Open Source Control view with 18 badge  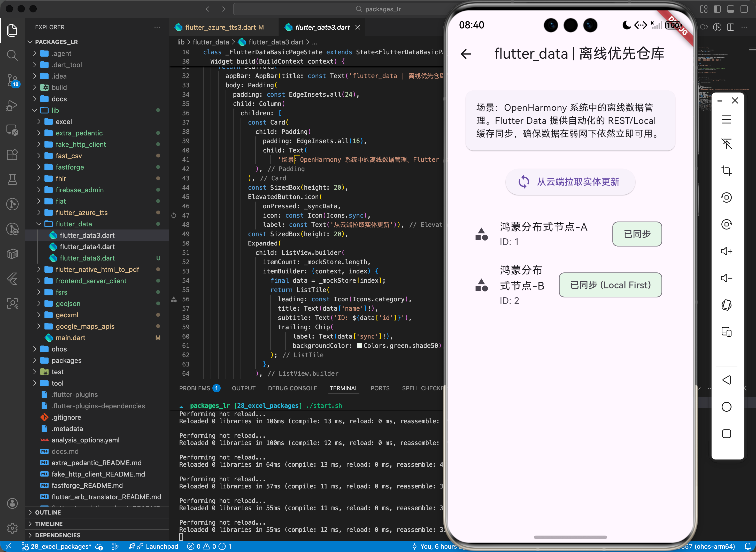12,80
